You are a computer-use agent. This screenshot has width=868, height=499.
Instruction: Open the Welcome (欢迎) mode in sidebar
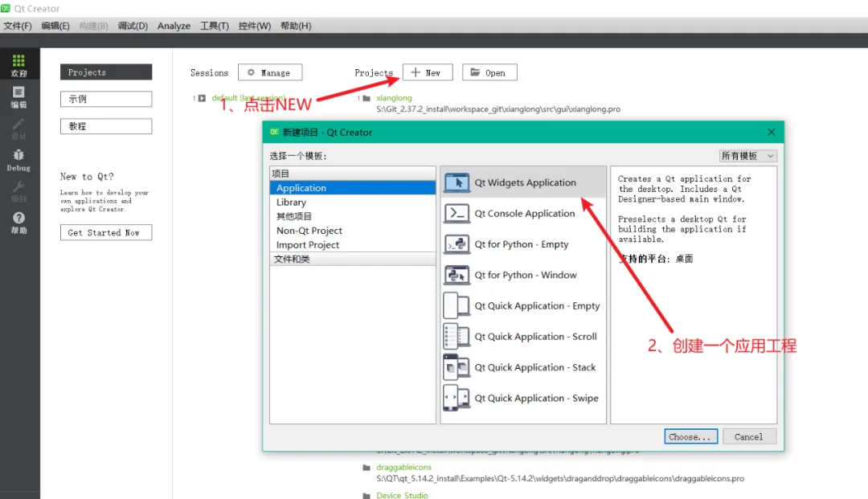pyautogui.click(x=18, y=65)
